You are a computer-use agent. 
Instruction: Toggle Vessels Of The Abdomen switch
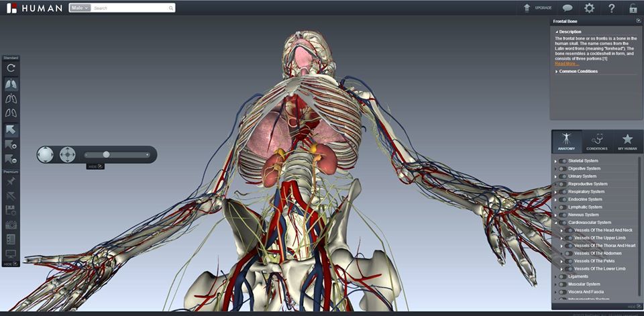pos(569,253)
